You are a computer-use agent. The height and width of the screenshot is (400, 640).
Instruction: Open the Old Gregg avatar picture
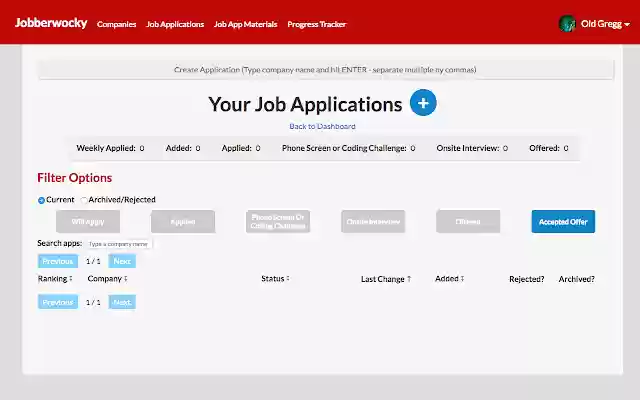pyautogui.click(x=567, y=24)
